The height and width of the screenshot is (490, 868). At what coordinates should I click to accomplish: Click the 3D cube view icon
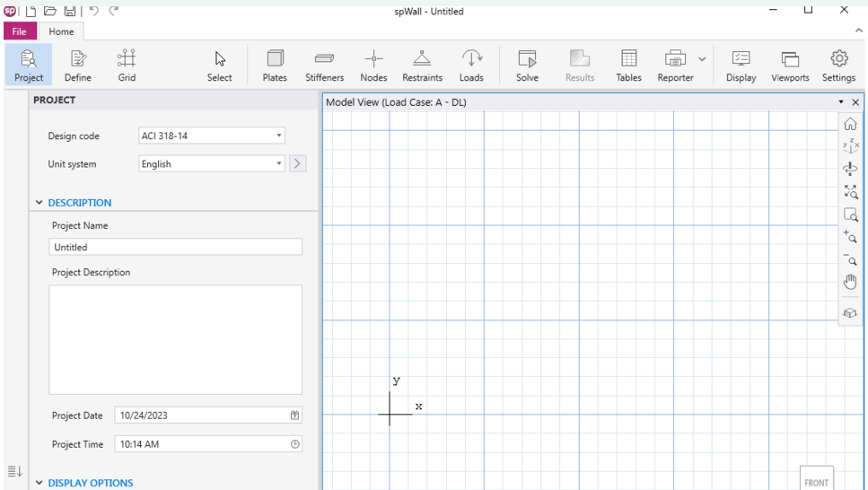(x=850, y=313)
